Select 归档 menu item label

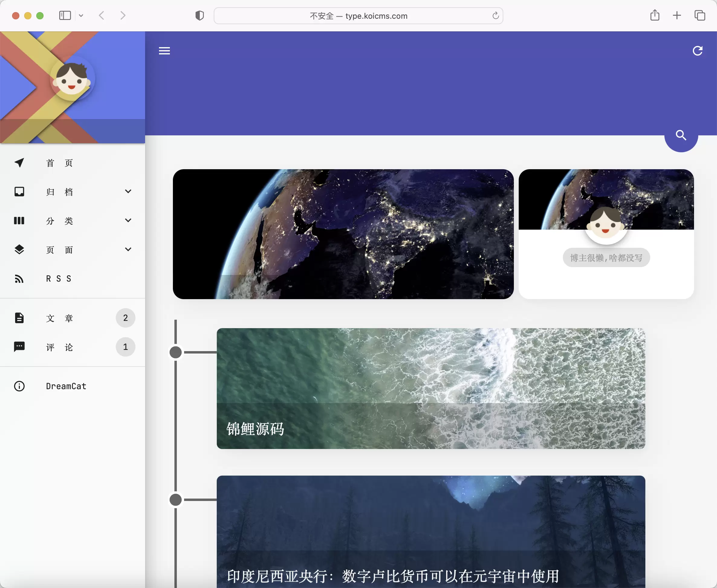[x=59, y=192]
